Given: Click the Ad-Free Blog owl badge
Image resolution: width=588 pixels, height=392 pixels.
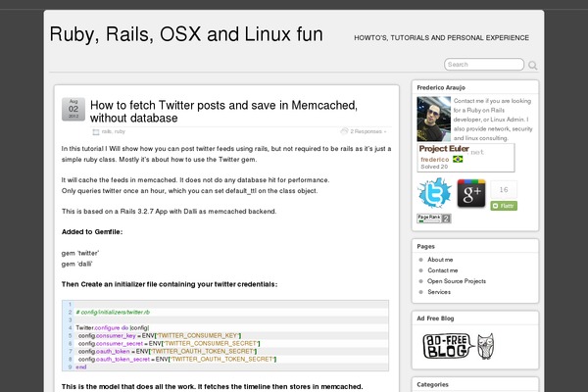Looking at the screenshot, I should tap(459, 346).
